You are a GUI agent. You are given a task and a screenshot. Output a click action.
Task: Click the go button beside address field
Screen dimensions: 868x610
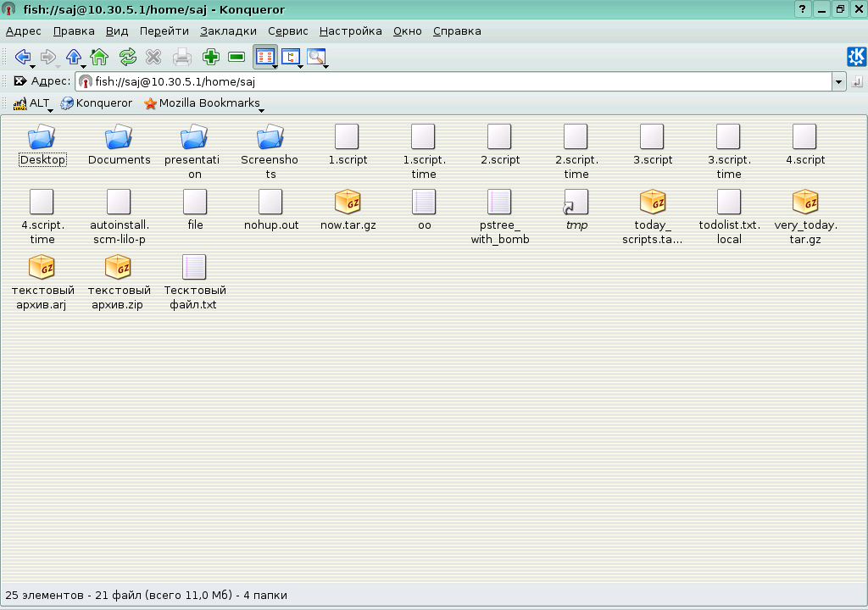tap(857, 82)
